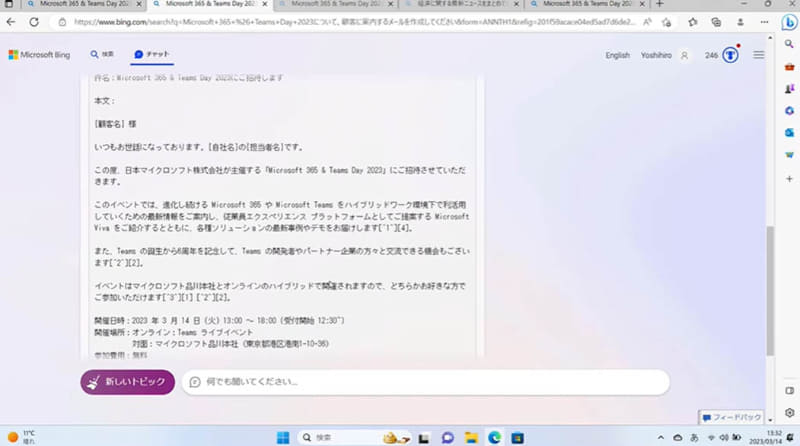Open the Games icon in Edge sidebar
The image size is (800, 446).
789,89
